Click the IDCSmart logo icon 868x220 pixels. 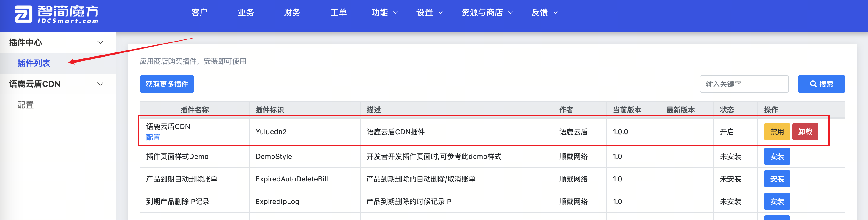(23, 14)
